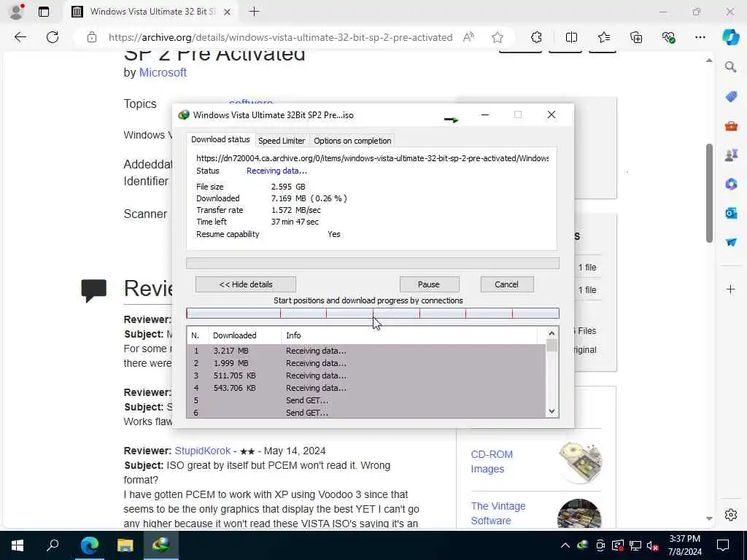Image resolution: width=747 pixels, height=560 pixels.
Task: Click the download URL text in dialog
Action: coord(372,158)
